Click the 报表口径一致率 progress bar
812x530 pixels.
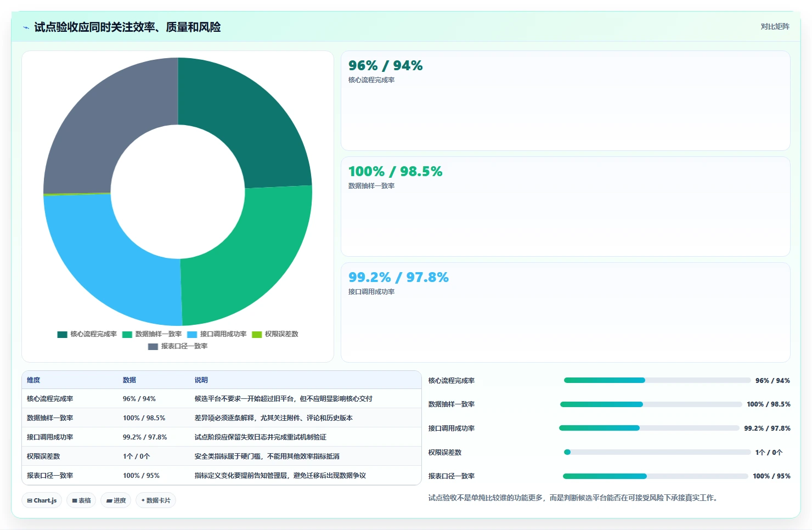pos(656,476)
